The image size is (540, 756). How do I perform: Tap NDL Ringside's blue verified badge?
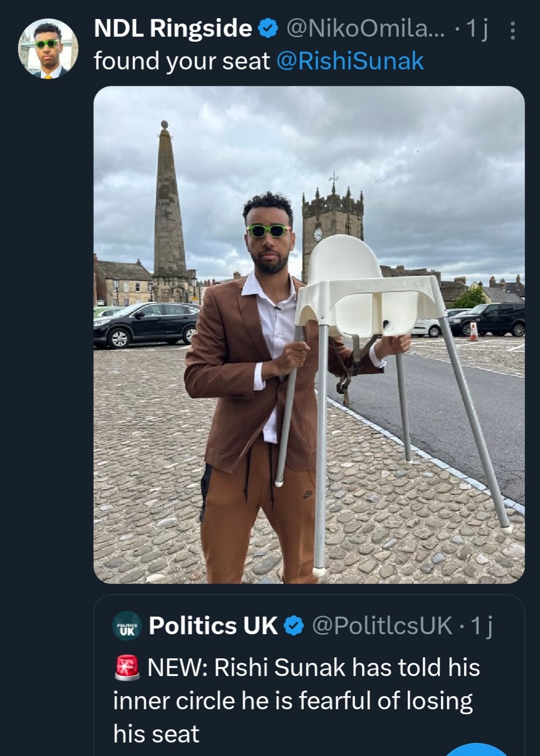tap(268, 29)
